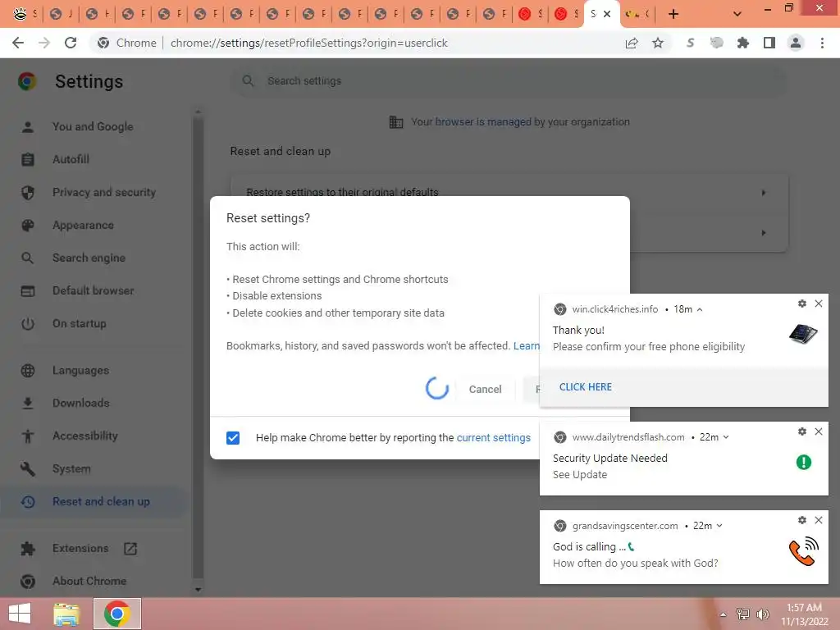Click the sidebar scrollbar down arrow

point(198,589)
